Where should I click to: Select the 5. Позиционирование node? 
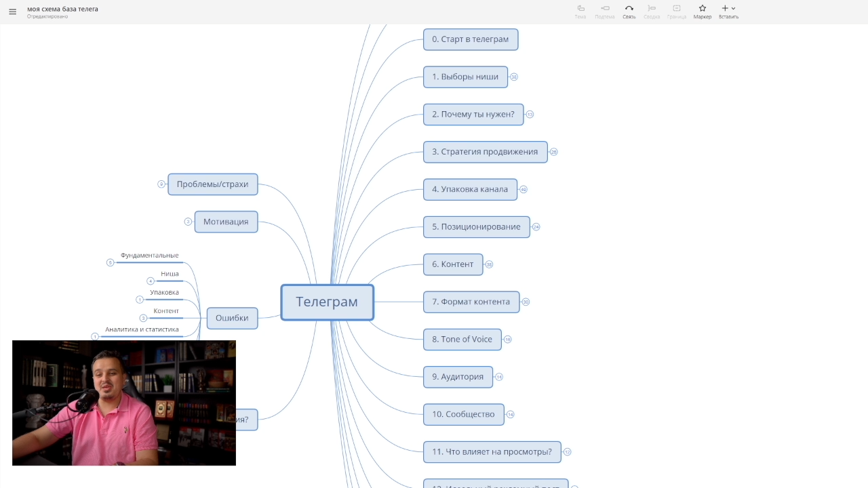[x=477, y=226]
